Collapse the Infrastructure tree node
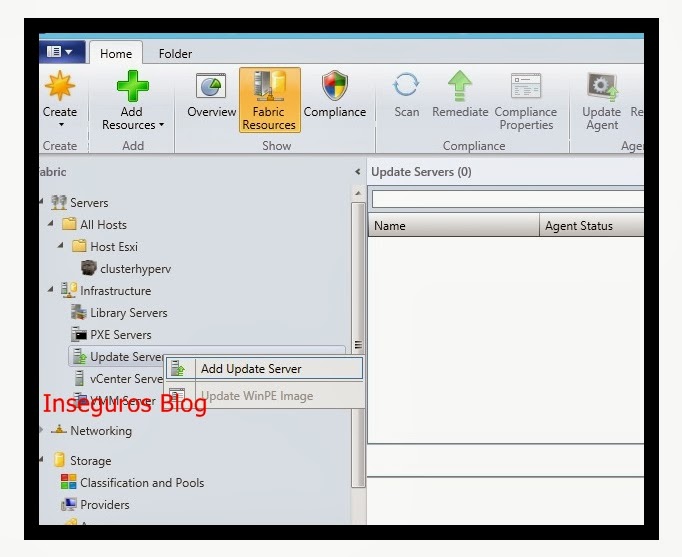 [51, 291]
